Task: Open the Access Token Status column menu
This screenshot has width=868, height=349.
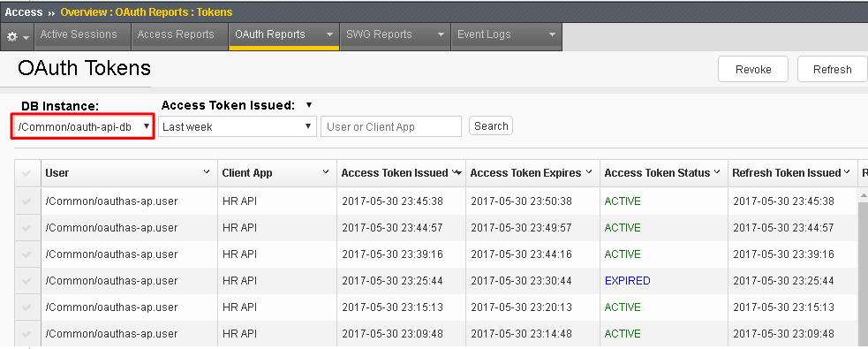Action: [717, 172]
